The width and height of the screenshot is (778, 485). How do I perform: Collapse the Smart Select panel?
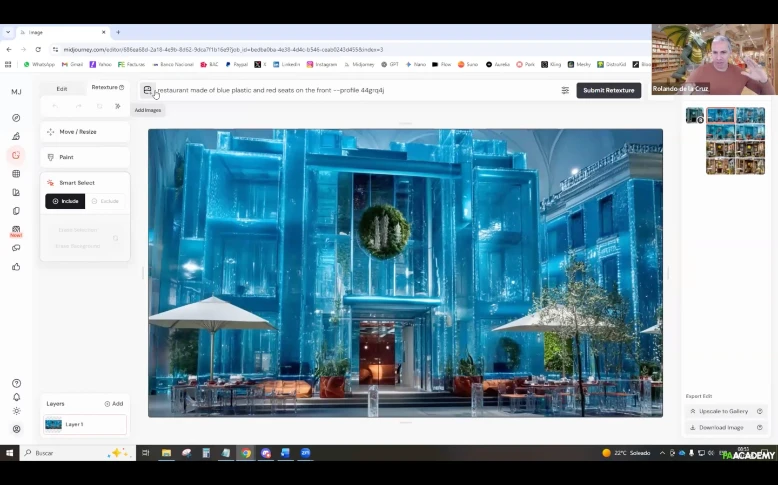pos(85,183)
